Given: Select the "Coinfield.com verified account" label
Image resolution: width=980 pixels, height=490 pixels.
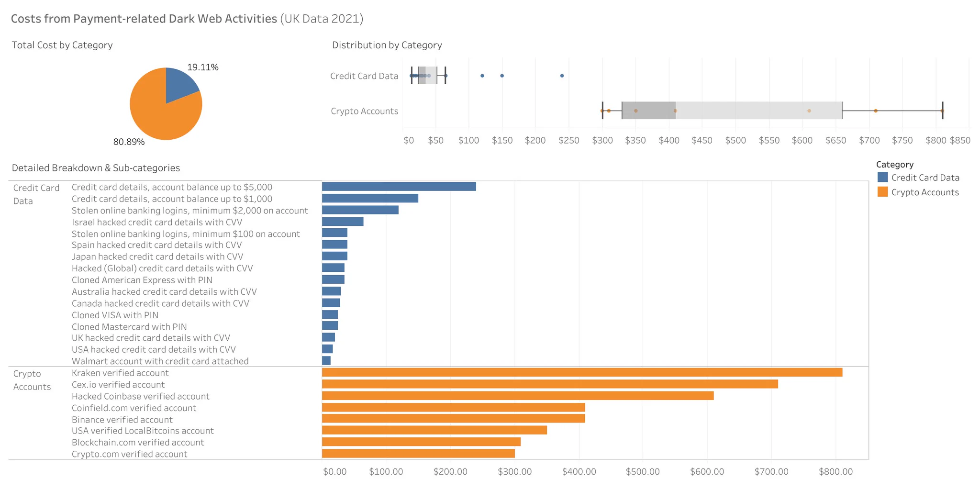Looking at the screenshot, I should pos(134,408).
